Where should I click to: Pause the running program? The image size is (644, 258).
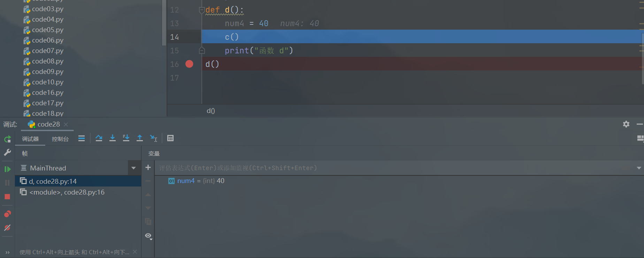(7, 183)
